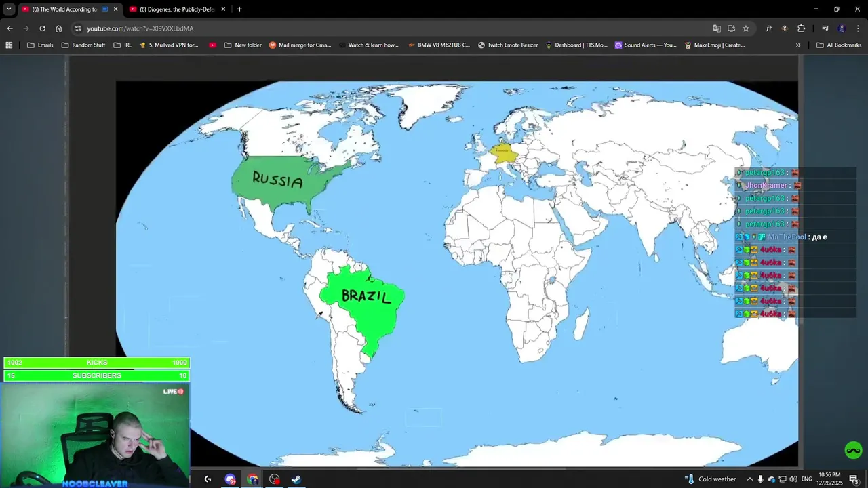868x488 pixels.
Task: Open the Extensions puzzle menu
Action: pyautogui.click(x=802, y=28)
